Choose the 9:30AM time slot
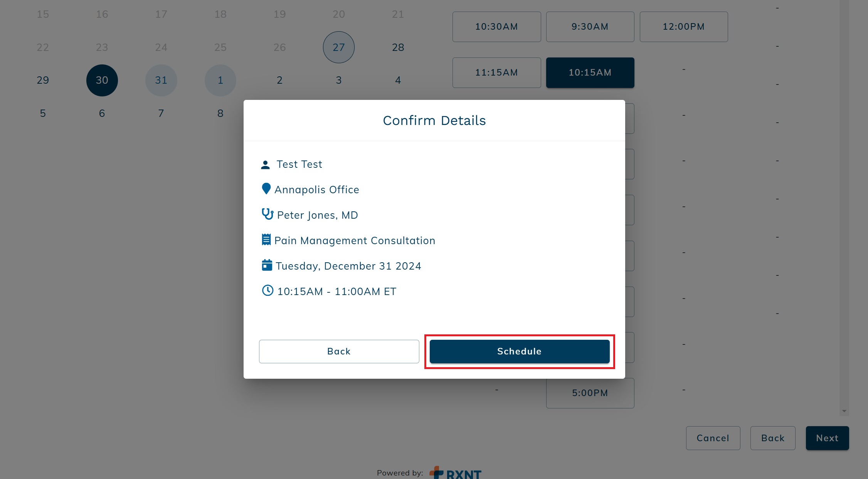 590,27
